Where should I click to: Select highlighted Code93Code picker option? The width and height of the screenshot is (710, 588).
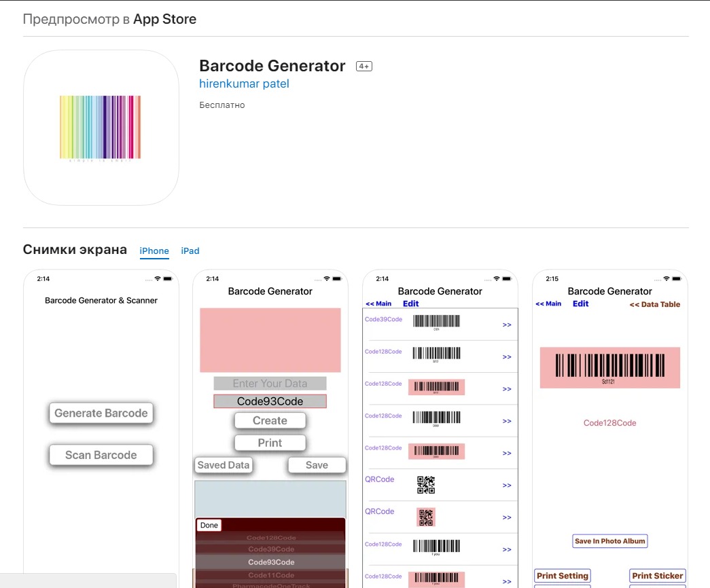[271, 562]
